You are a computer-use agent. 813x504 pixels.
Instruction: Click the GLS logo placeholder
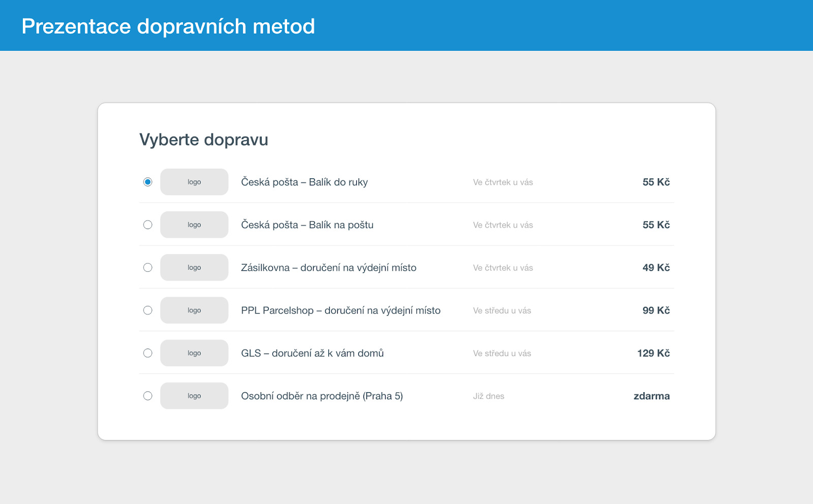pyautogui.click(x=194, y=353)
